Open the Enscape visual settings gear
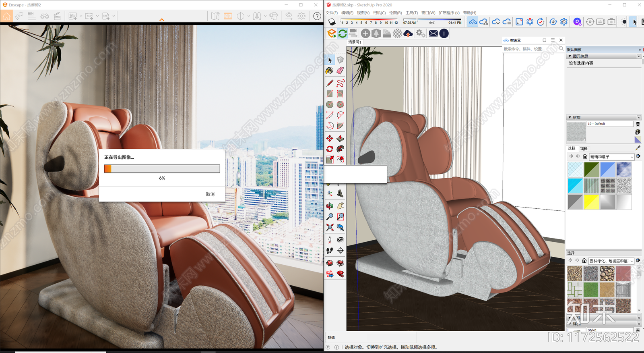This screenshot has width=644, height=353. coord(301,16)
